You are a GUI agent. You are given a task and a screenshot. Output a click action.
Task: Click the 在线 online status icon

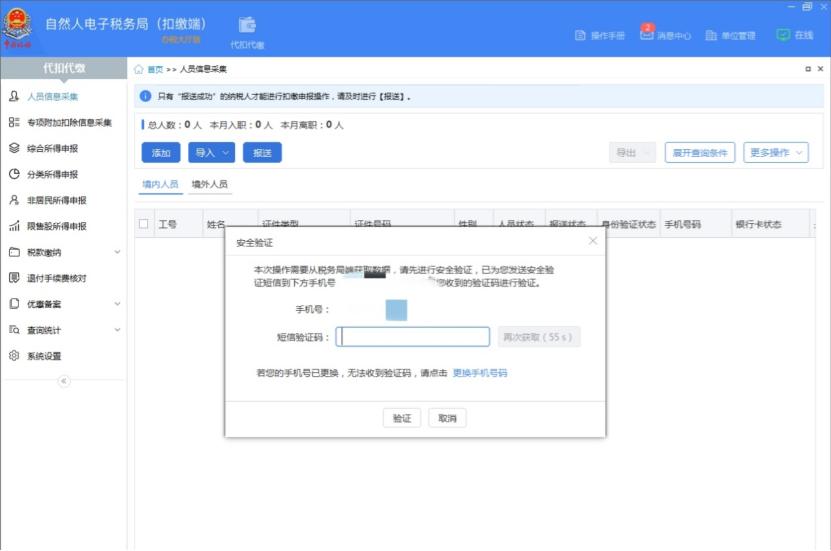pyautogui.click(x=783, y=34)
